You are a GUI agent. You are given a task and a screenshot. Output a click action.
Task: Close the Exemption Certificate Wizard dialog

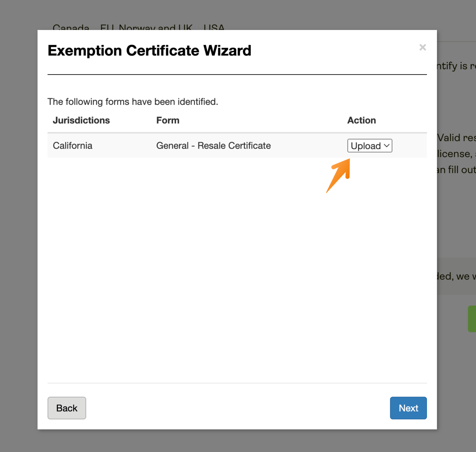[x=422, y=47]
